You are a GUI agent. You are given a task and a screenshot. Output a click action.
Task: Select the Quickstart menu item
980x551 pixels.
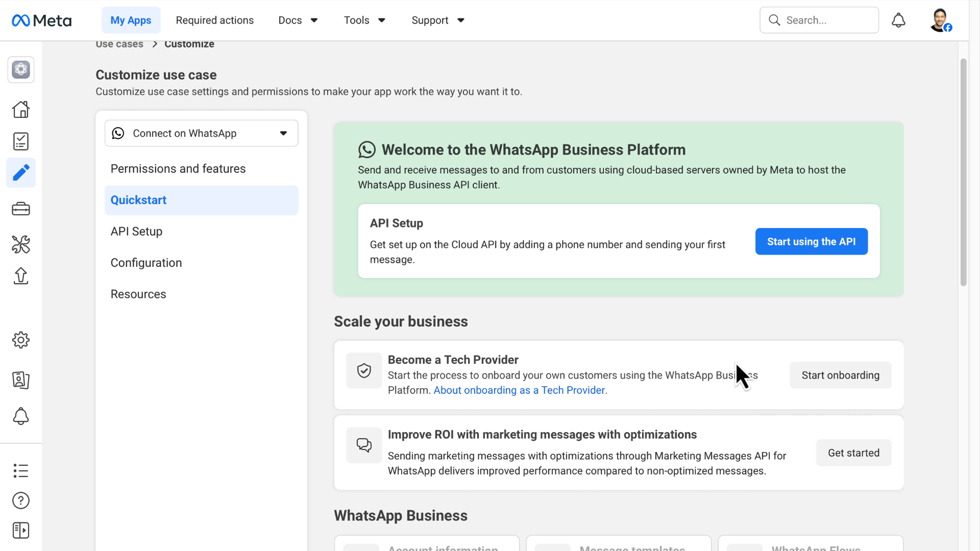(x=202, y=200)
